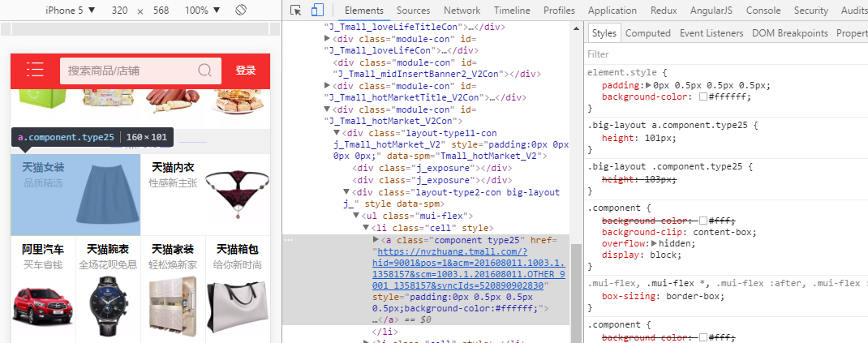
Task: Click the styles Filter field
Action: click(x=728, y=54)
